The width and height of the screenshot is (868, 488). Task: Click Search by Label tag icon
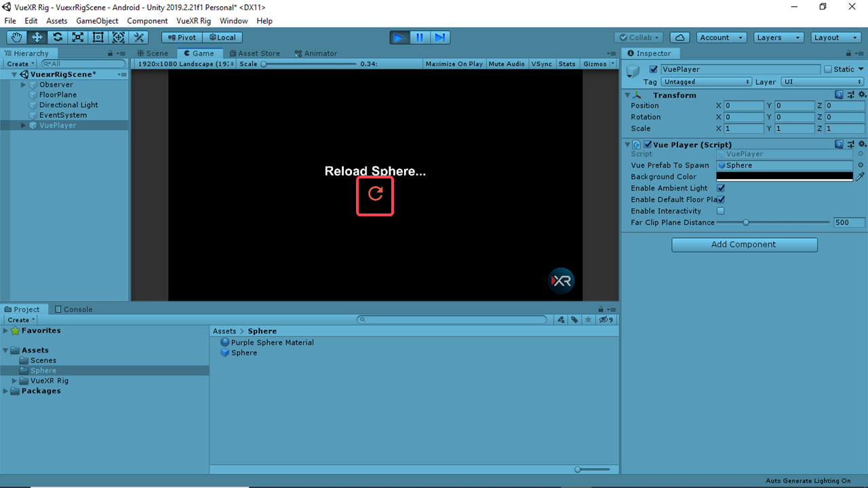tap(574, 320)
